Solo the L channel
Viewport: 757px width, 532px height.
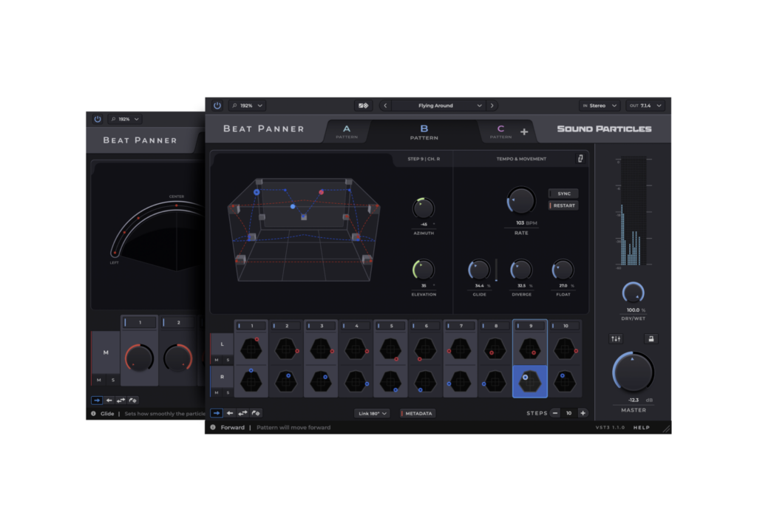pyautogui.click(x=228, y=360)
